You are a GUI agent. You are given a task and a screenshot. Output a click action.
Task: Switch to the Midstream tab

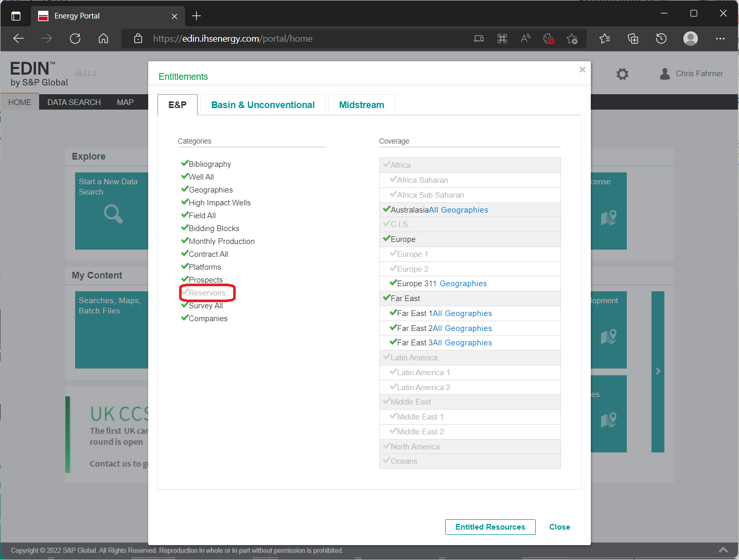coord(362,104)
